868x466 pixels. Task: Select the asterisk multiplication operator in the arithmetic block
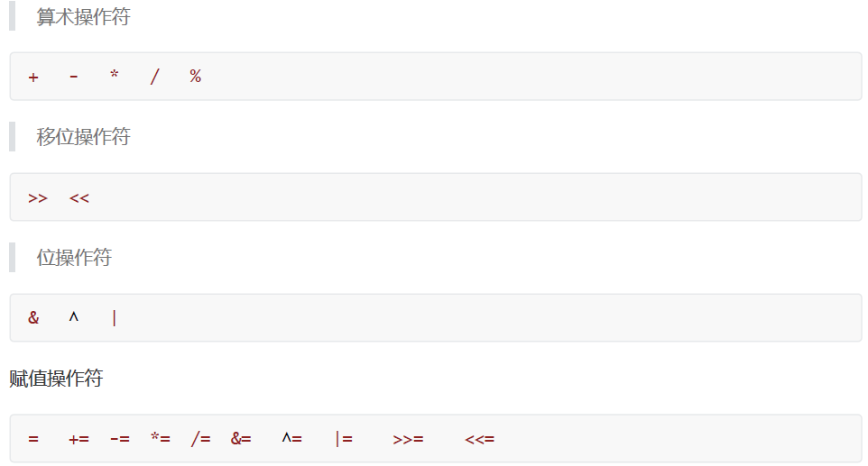pyautogui.click(x=115, y=76)
